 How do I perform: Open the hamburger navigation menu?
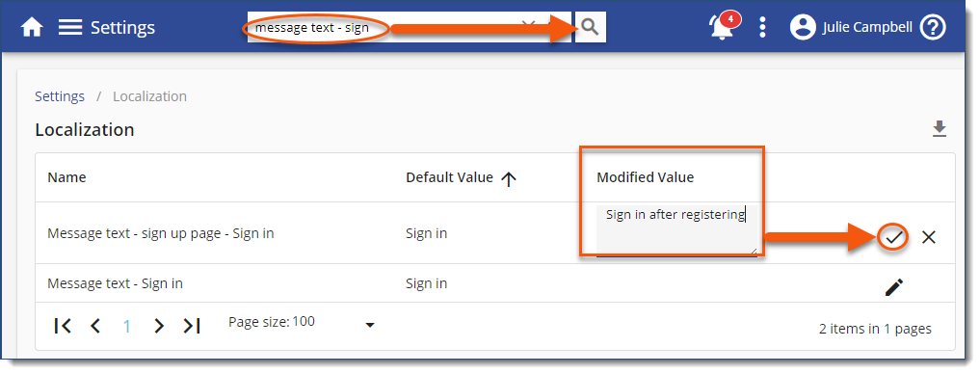pos(70,28)
